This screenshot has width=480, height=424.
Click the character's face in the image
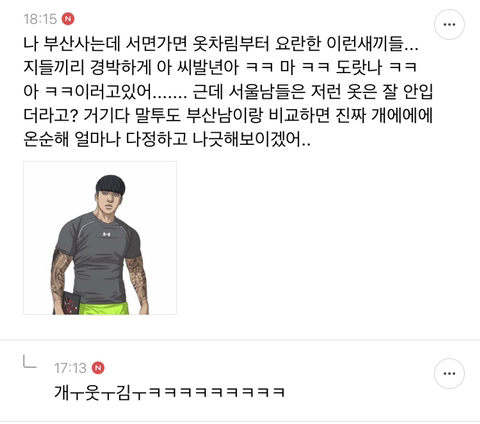pos(110,201)
